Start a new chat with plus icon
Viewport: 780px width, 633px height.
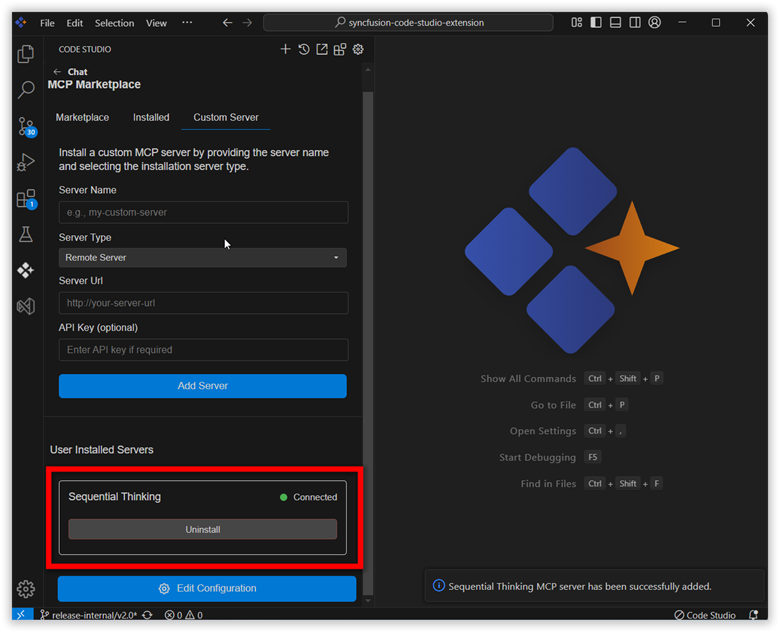[285, 49]
